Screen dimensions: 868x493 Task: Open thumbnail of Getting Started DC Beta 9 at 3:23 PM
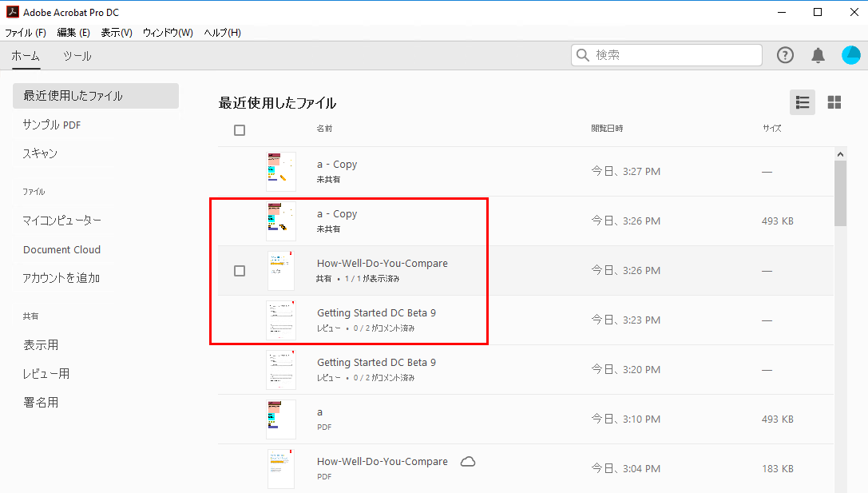[280, 320]
